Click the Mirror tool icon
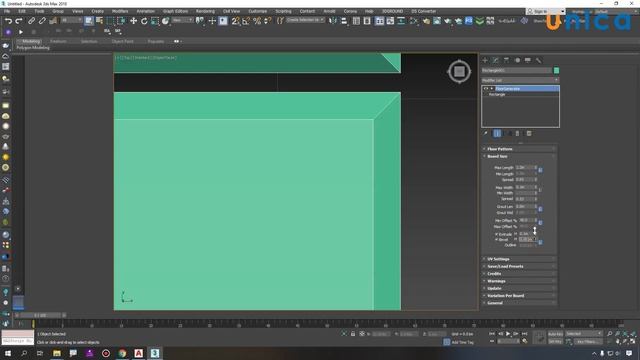 (333, 21)
